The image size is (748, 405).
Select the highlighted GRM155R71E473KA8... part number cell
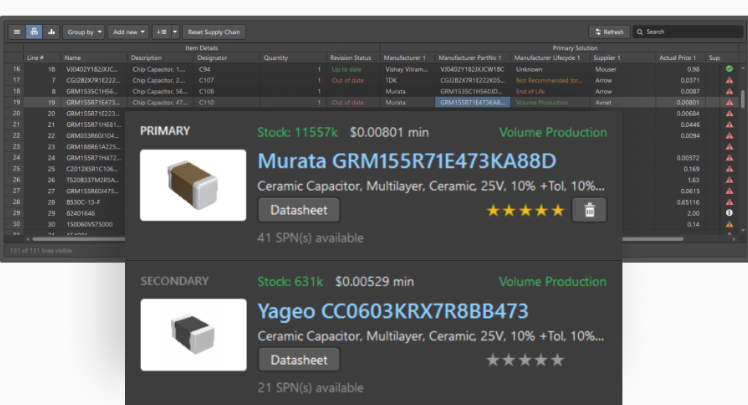point(472,102)
